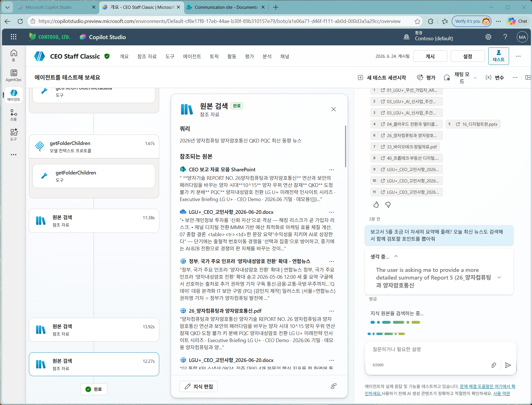Open 평가 in the test toolbar
The width and height of the screenshot is (532, 405).
(x=426, y=78)
